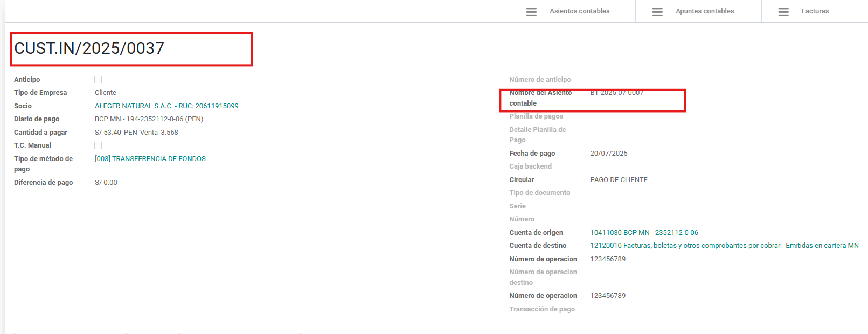Click the BCP MN payment journal value
Image resolution: width=868 pixels, height=334 pixels.
(149, 119)
